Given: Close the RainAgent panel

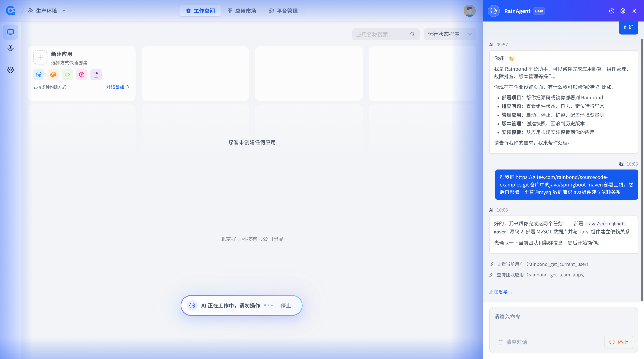Looking at the screenshot, I should (x=634, y=11).
